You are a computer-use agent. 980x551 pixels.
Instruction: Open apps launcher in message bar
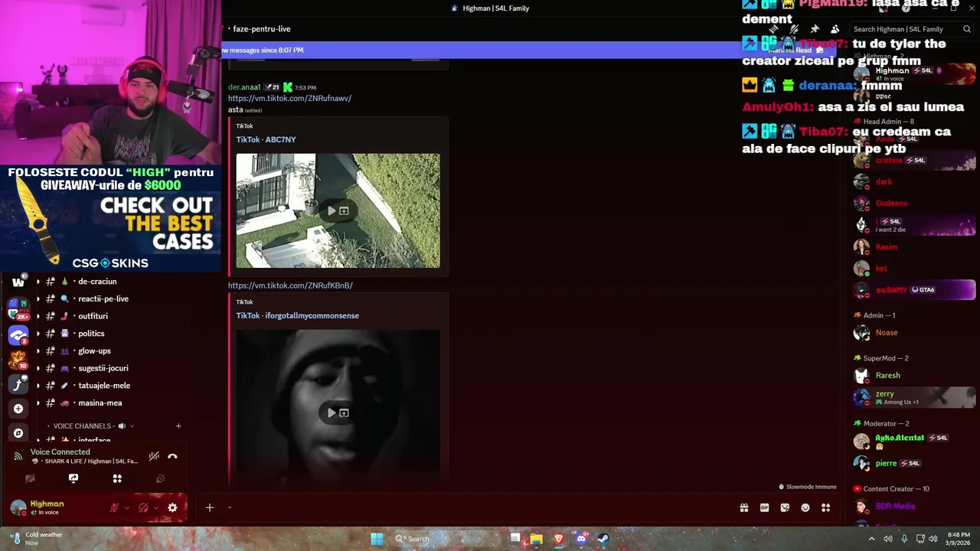pos(825,507)
